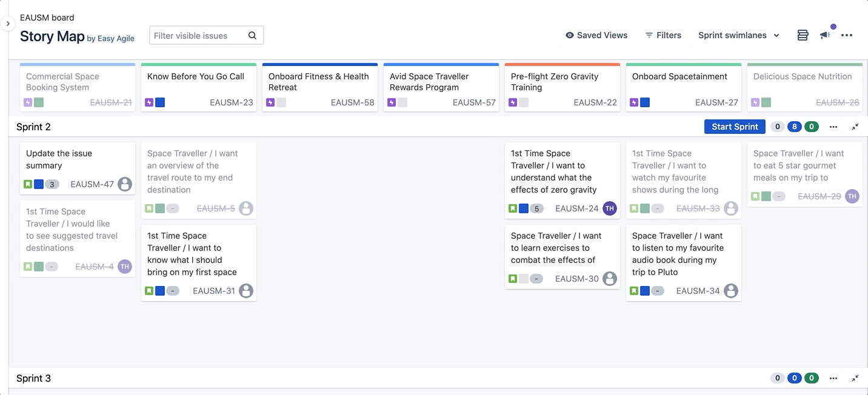
Task: Click the TH assignee avatar on EAUSM-24
Action: tap(610, 208)
